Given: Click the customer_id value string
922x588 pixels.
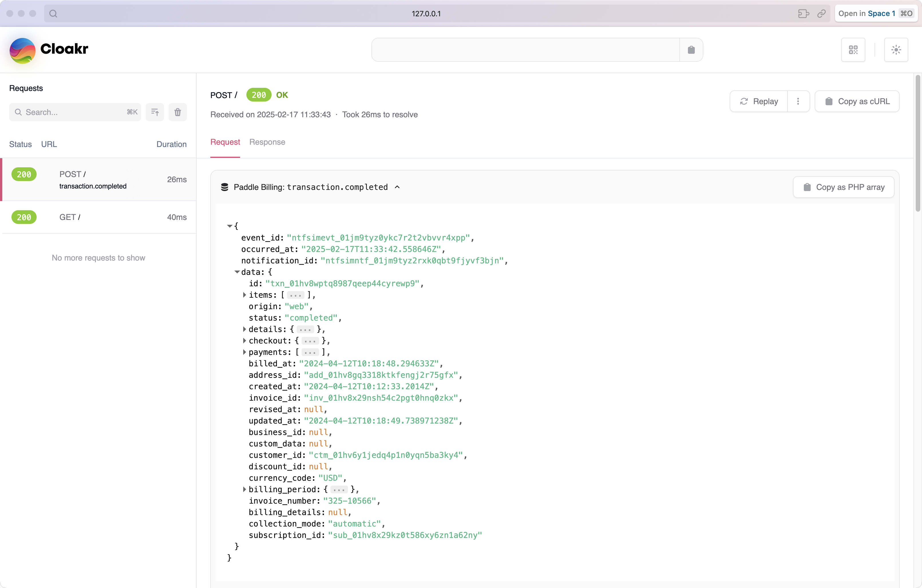Looking at the screenshot, I should pyautogui.click(x=386, y=455).
